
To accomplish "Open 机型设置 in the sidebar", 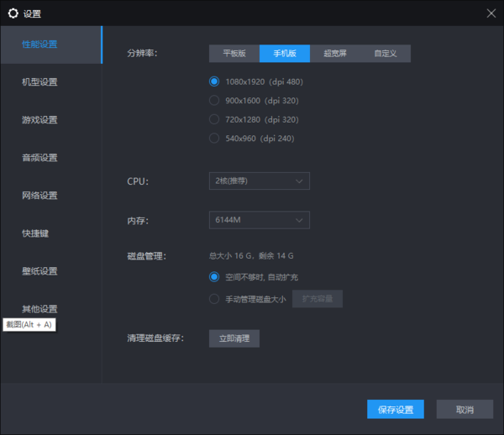I will pos(39,82).
